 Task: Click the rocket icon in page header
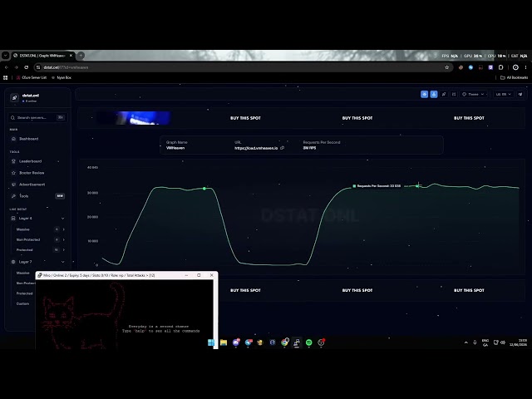click(x=444, y=94)
